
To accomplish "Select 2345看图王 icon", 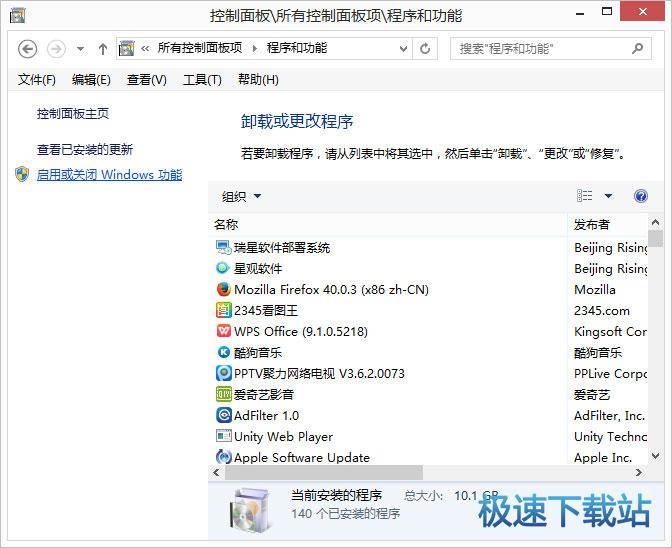I will point(223,310).
